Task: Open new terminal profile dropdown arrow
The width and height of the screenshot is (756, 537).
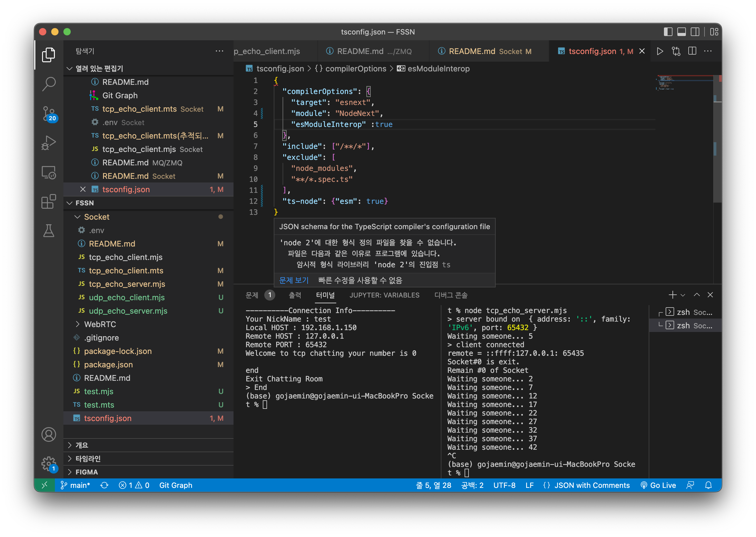Action: pos(683,295)
